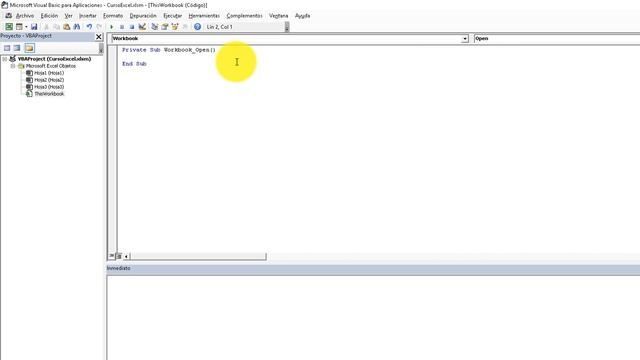Screen dimensions: 640x360
Task: Open the Workbook object dropdown
Action: [465, 39]
